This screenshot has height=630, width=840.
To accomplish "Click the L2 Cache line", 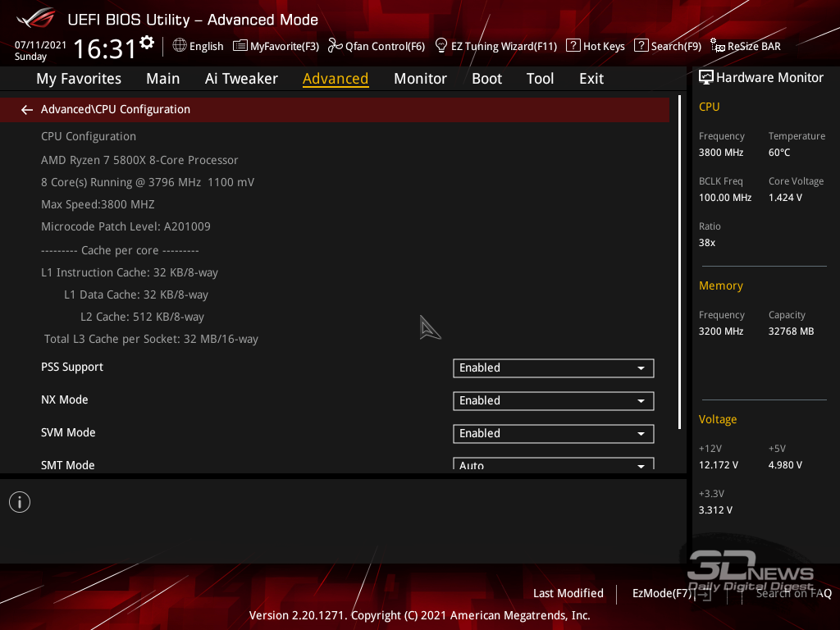I will click(x=142, y=317).
